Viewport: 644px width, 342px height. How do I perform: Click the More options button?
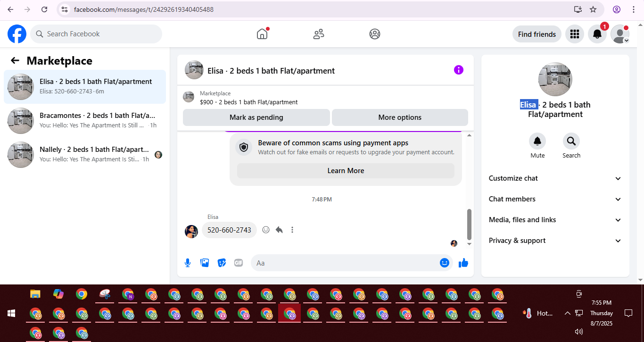coord(400,117)
